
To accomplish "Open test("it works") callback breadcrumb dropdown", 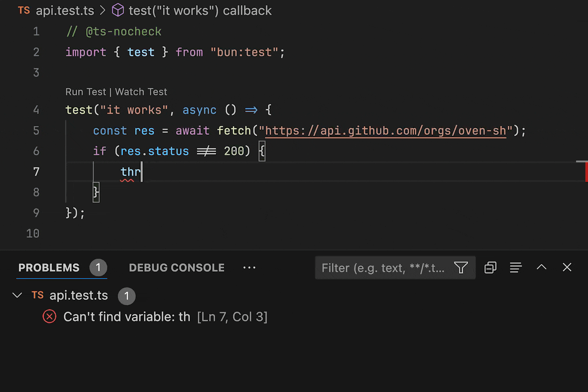I will coord(200,11).
